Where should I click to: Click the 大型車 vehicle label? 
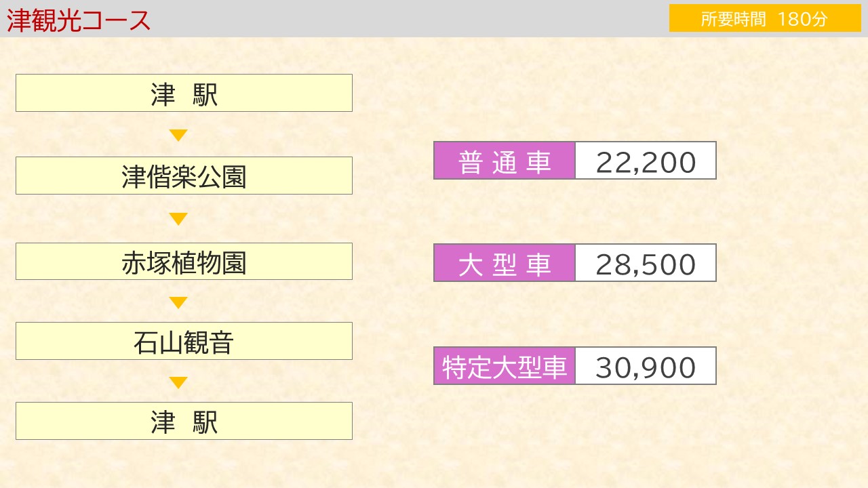[505, 263]
